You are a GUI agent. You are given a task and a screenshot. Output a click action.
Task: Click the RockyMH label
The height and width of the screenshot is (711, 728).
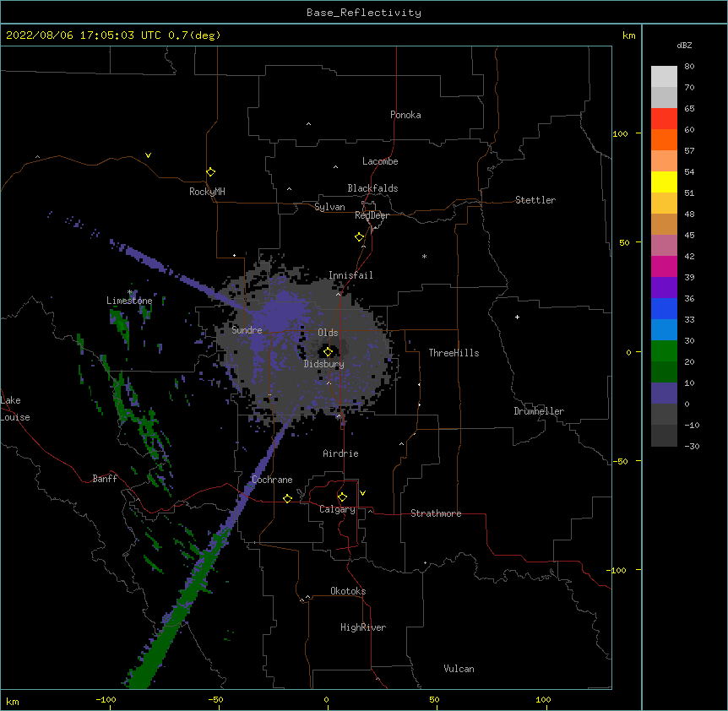(x=207, y=192)
